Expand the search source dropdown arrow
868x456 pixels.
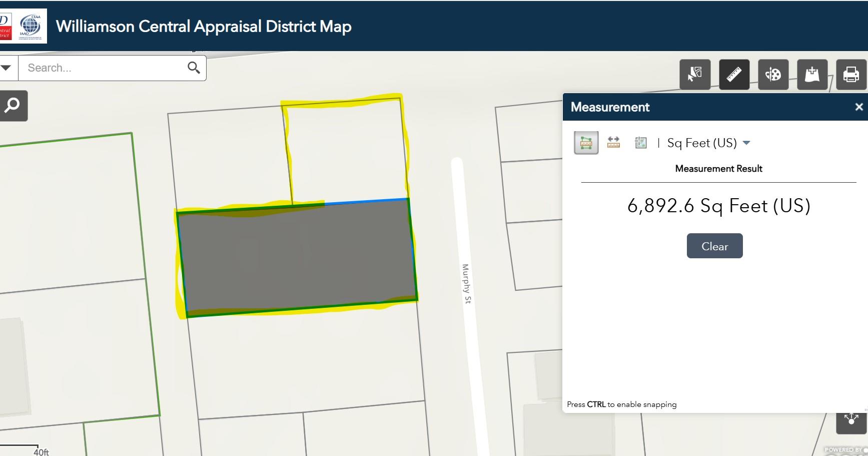(x=7, y=68)
